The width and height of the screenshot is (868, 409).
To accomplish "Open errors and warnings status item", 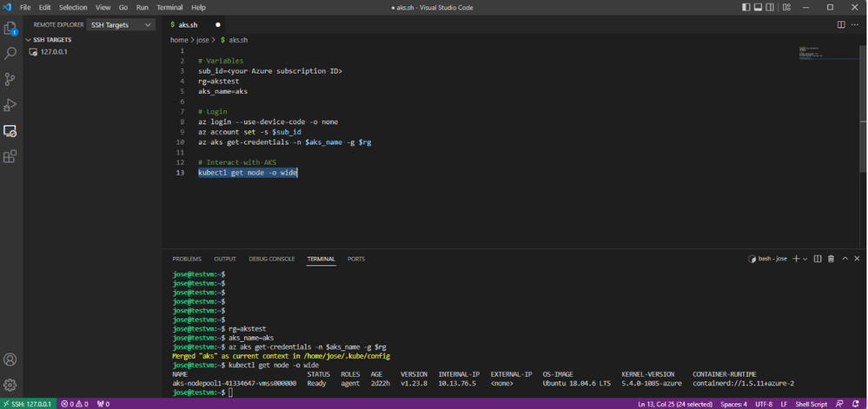I will (75, 404).
